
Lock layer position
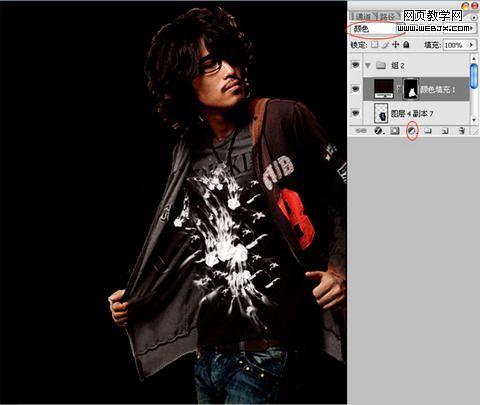tap(396, 44)
